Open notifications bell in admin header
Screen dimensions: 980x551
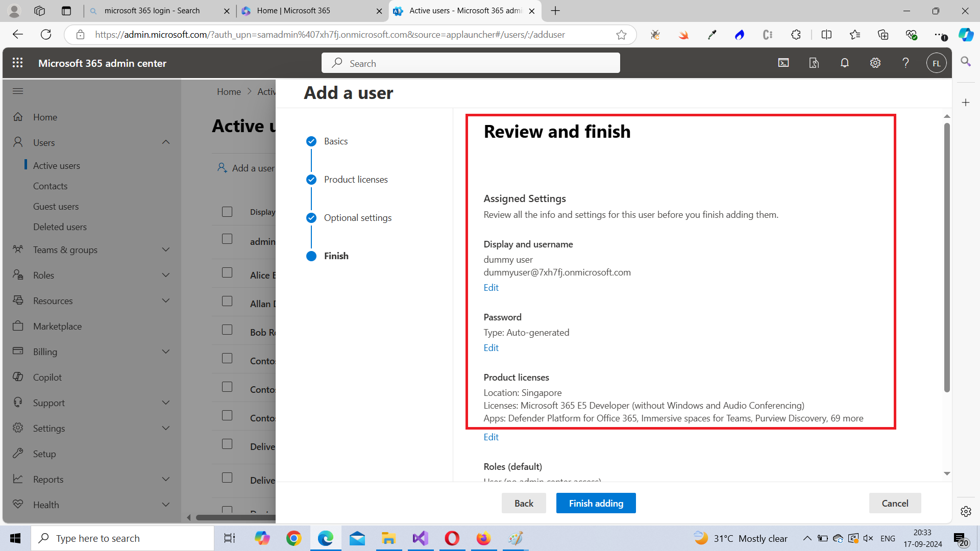pos(845,63)
